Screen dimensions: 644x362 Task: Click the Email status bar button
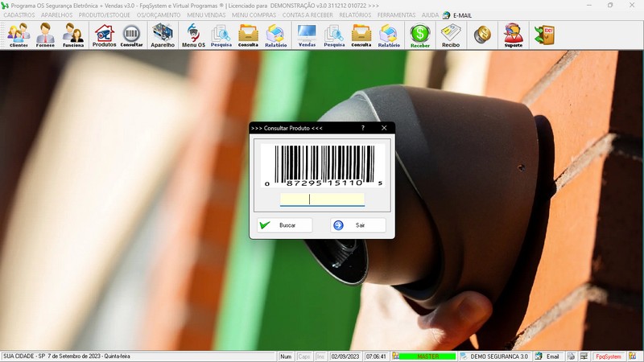[548, 356]
